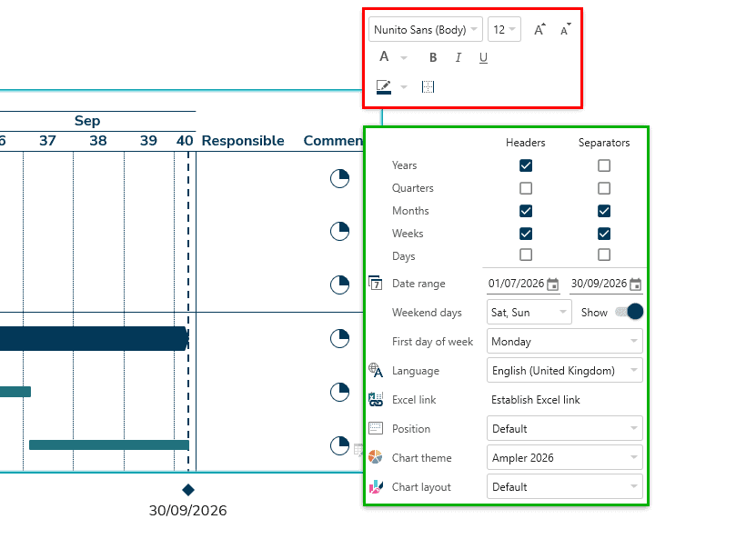This screenshot has height=539, width=756.
Task: Select week 37 header in chart
Action: (47, 141)
